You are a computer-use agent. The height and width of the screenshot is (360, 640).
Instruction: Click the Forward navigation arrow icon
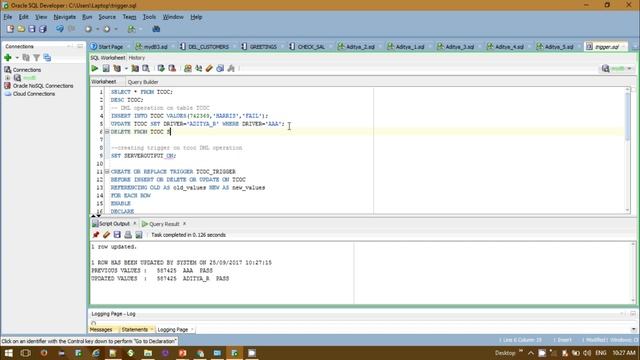[x=107, y=29]
